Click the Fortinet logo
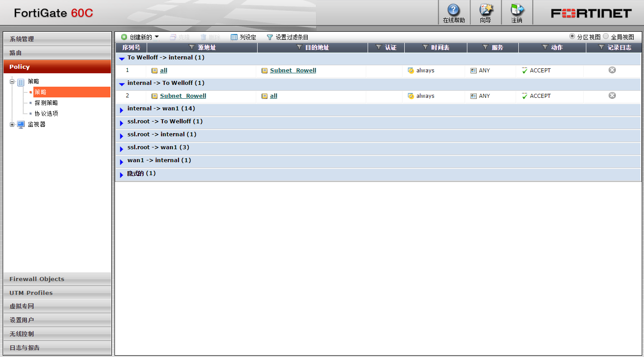This screenshot has width=644, height=357. 591,13
